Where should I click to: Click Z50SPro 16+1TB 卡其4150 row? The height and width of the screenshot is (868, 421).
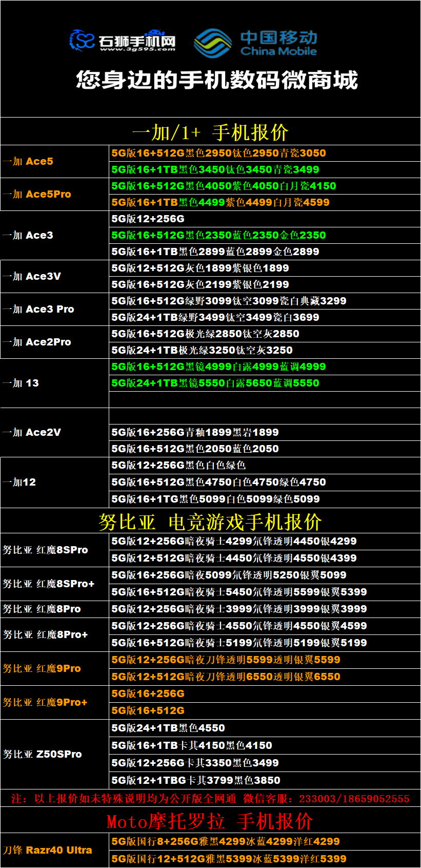[265, 745]
